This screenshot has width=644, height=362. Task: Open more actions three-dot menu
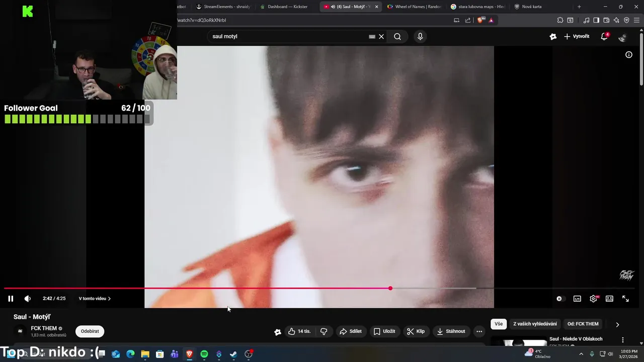[479, 331]
